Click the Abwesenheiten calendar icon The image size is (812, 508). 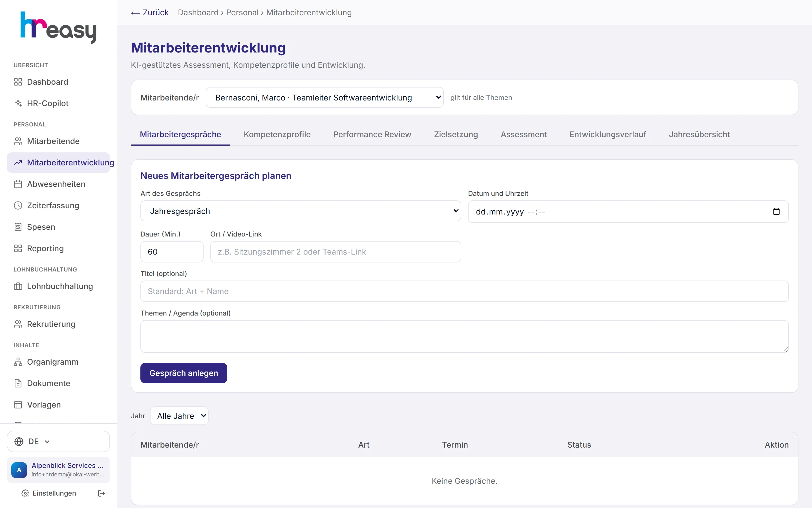[18, 184]
